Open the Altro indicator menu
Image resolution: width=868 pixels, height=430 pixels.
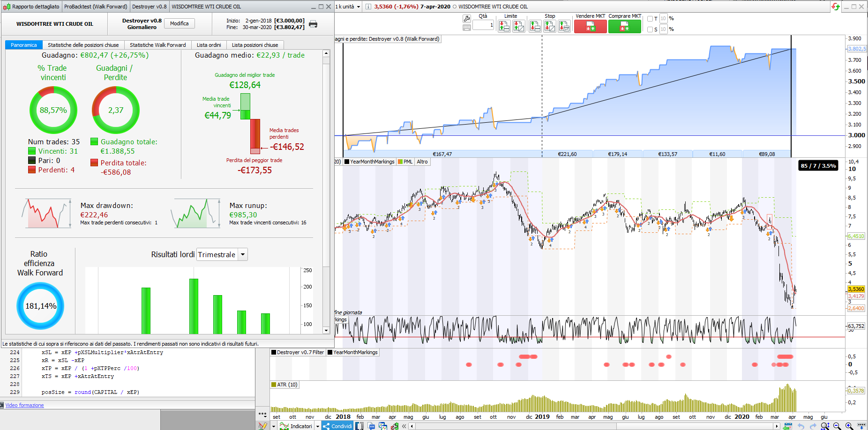(422, 162)
